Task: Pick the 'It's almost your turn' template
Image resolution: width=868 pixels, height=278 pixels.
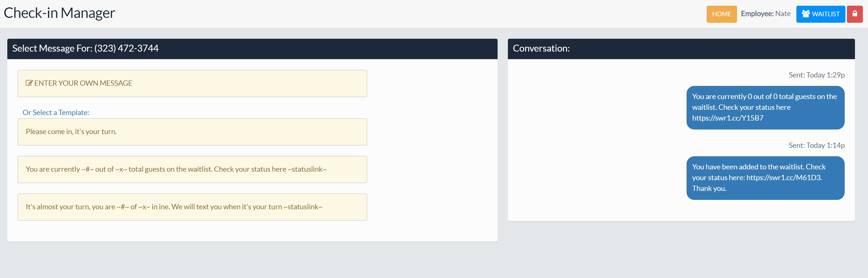Action: click(192, 207)
